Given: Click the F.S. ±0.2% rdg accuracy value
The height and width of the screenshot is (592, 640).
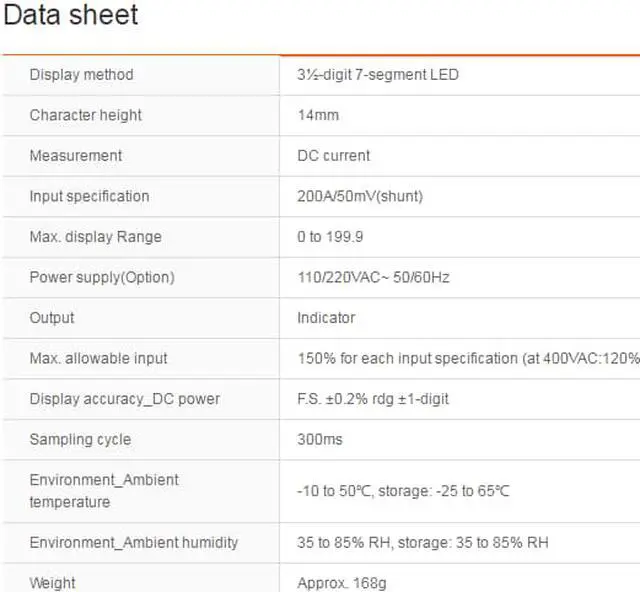Looking at the screenshot, I should 373,399.
